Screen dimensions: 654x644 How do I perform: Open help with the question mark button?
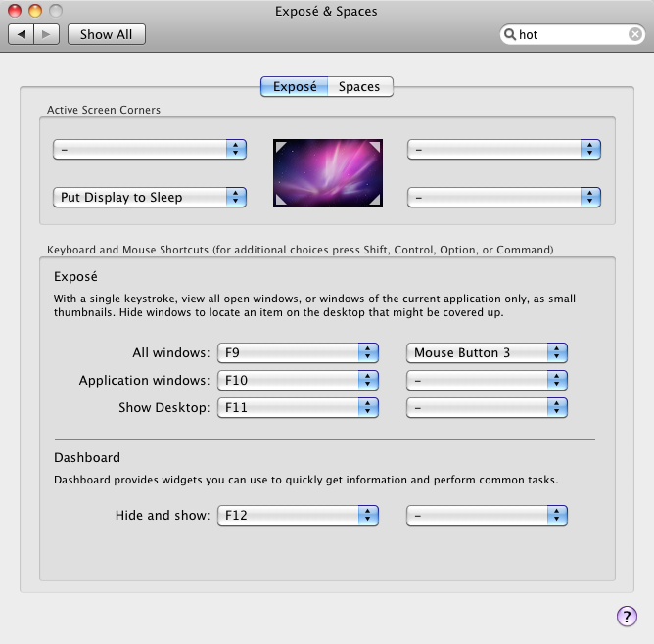627,616
